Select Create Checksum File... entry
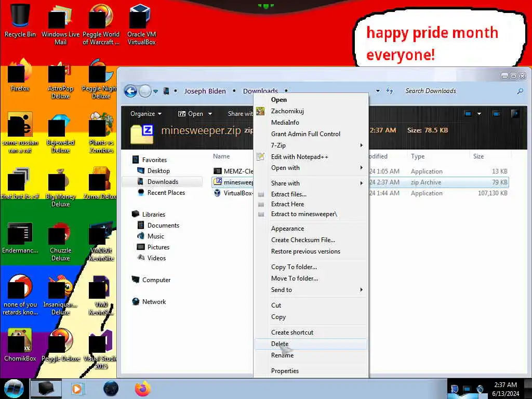The width and height of the screenshot is (532, 399). pos(311,240)
